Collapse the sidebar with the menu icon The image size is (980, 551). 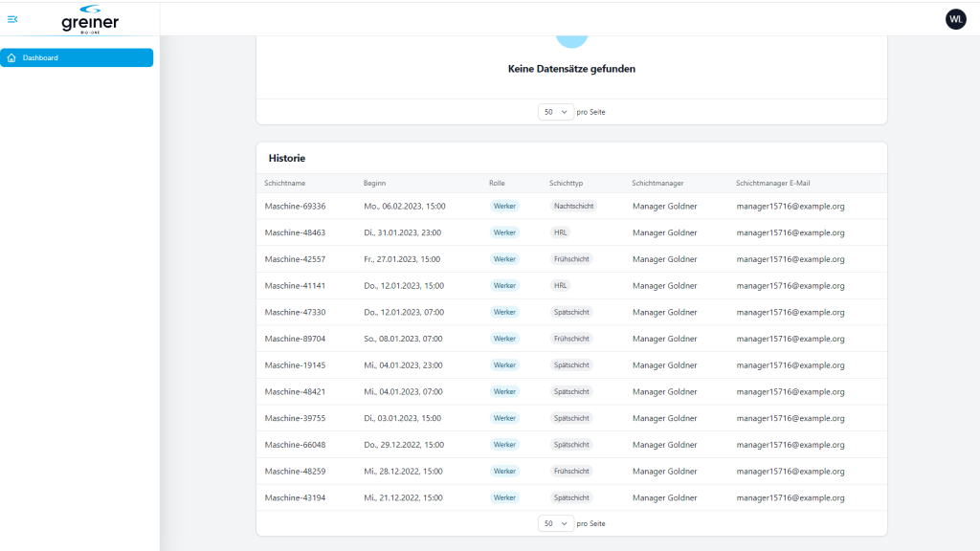[12, 19]
